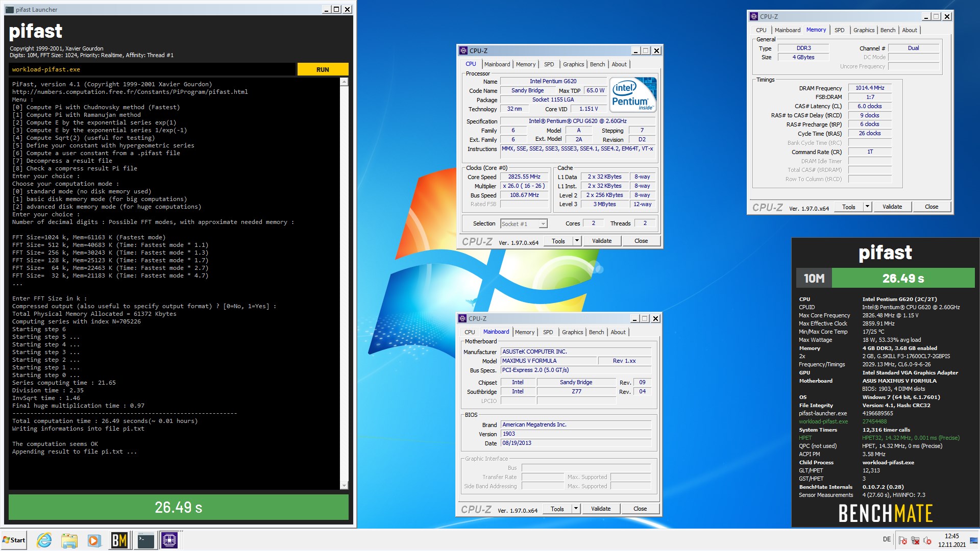This screenshot has width=980, height=551.
Task: Select CPU tab in Memory CPU-Z window
Action: pos(761,30)
